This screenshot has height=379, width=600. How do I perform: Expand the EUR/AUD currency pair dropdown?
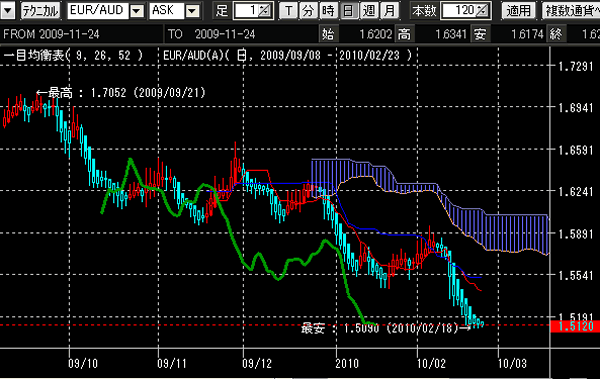[137, 11]
